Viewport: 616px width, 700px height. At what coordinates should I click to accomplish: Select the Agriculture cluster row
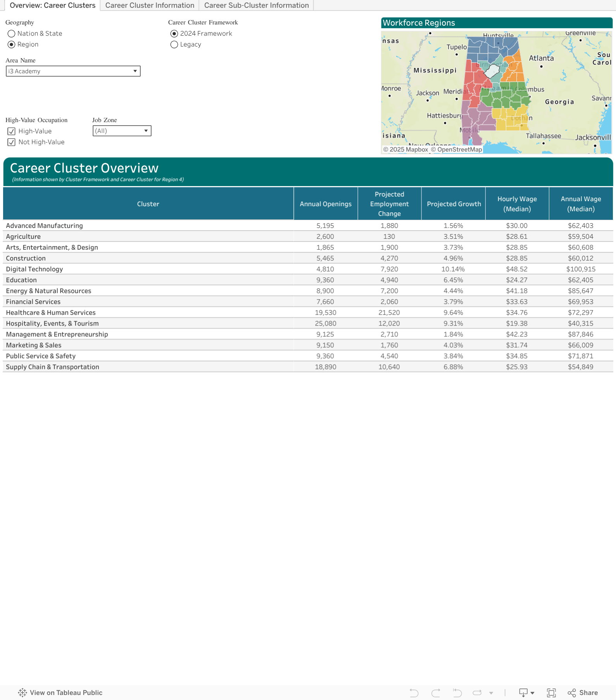[308, 236]
